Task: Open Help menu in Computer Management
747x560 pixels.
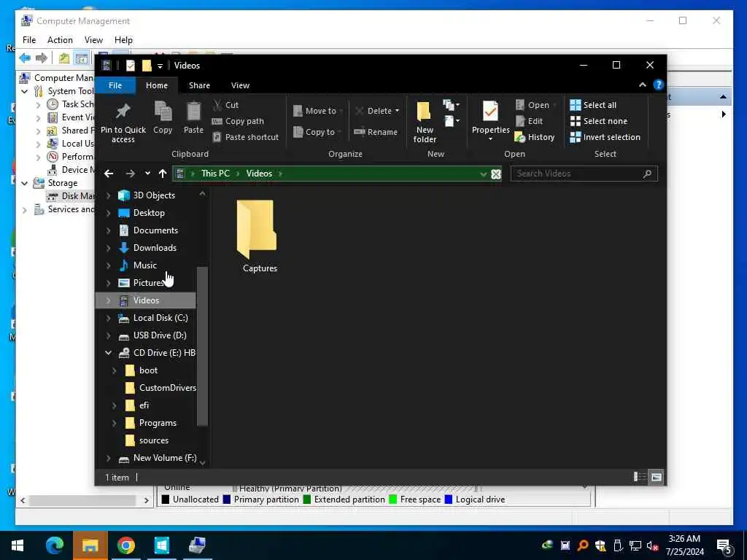Action: [123, 40]
